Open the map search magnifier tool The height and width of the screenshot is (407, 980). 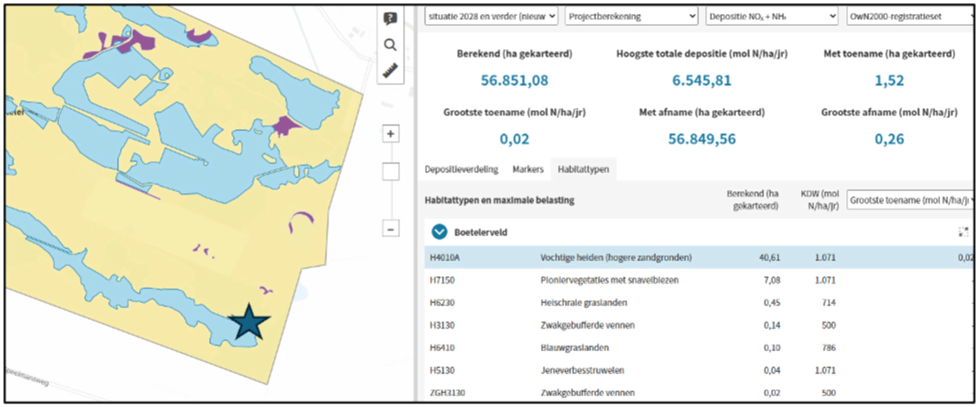point(390,45)
